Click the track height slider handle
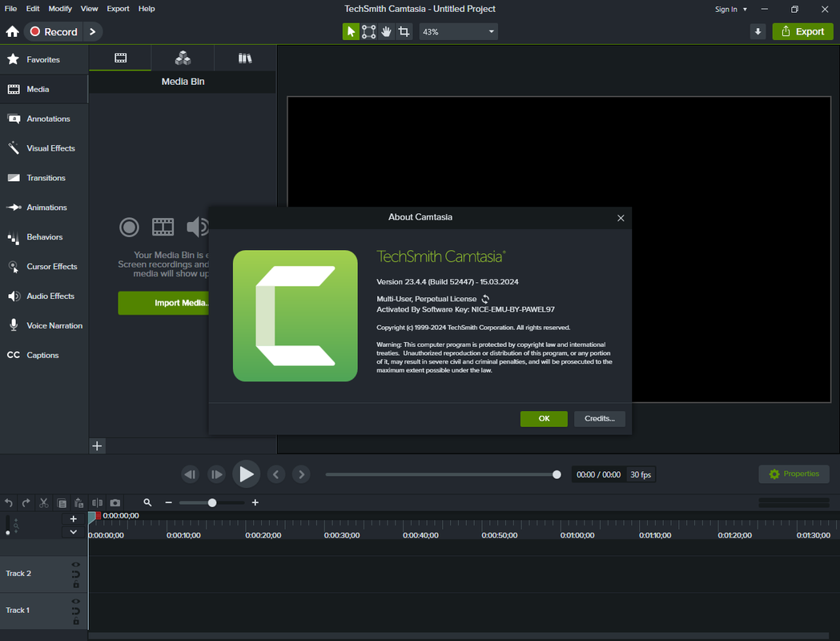Viewport: 840px width, 641px height. [x=7, y=533]
